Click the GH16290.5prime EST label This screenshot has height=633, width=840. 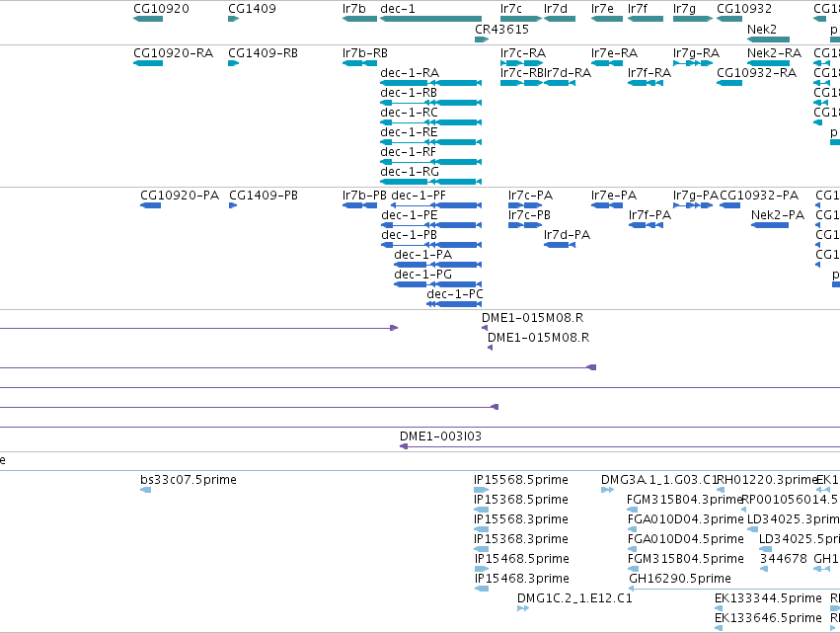pos(680,580)
